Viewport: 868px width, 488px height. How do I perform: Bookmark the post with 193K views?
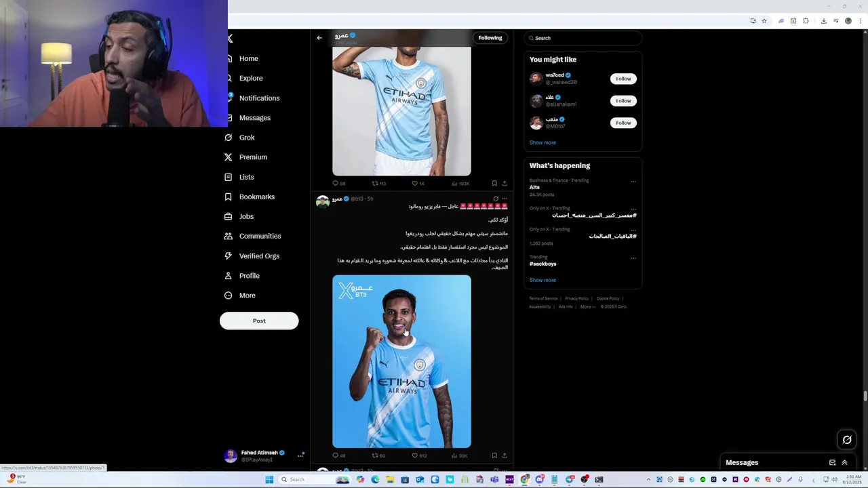pyautogui.click(x=494, y=184)
